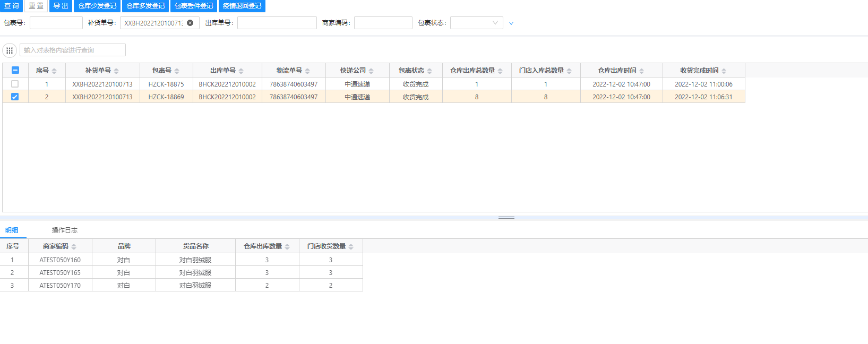868x344 pixels.
Task: Expand more search filters chevron
Action: point(511,23)
